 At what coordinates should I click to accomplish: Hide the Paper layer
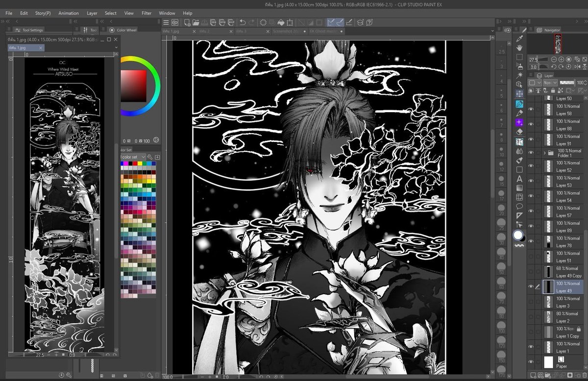[x=531, y=362]
